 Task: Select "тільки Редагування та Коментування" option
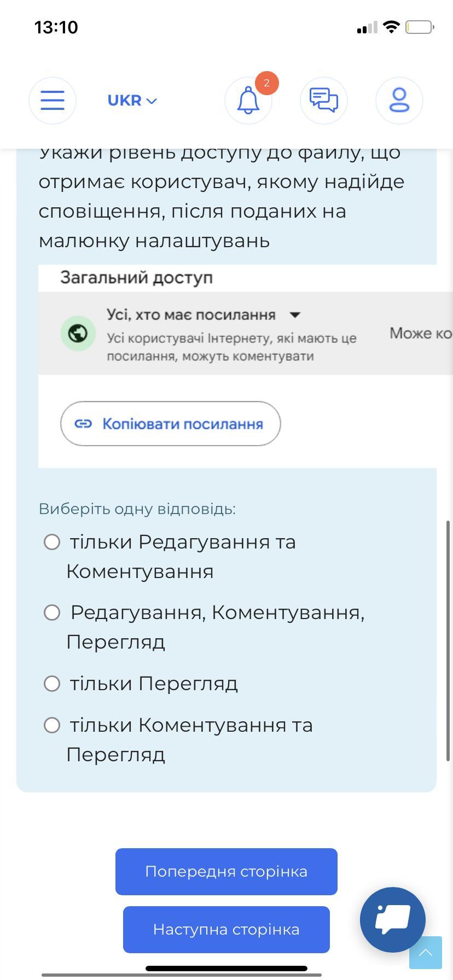coord(52,542)
